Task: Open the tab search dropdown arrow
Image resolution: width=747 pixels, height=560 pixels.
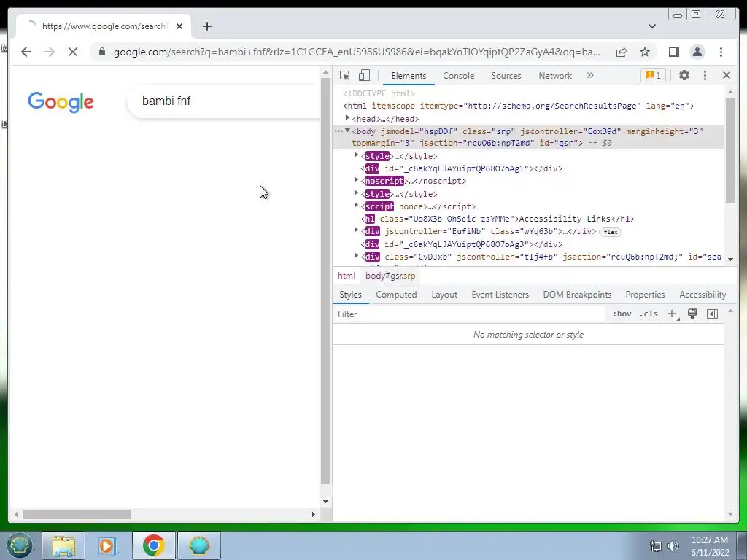Action: (652, 26)
